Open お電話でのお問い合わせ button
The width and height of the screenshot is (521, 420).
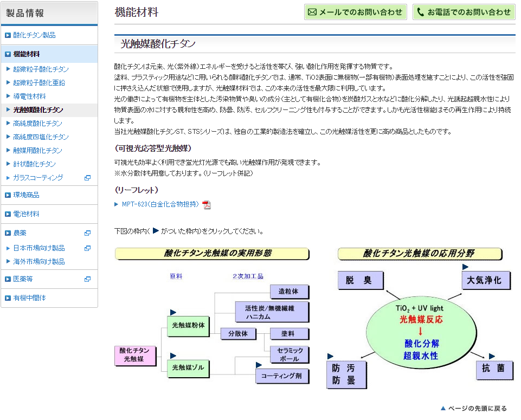click(x=464, y=12)
